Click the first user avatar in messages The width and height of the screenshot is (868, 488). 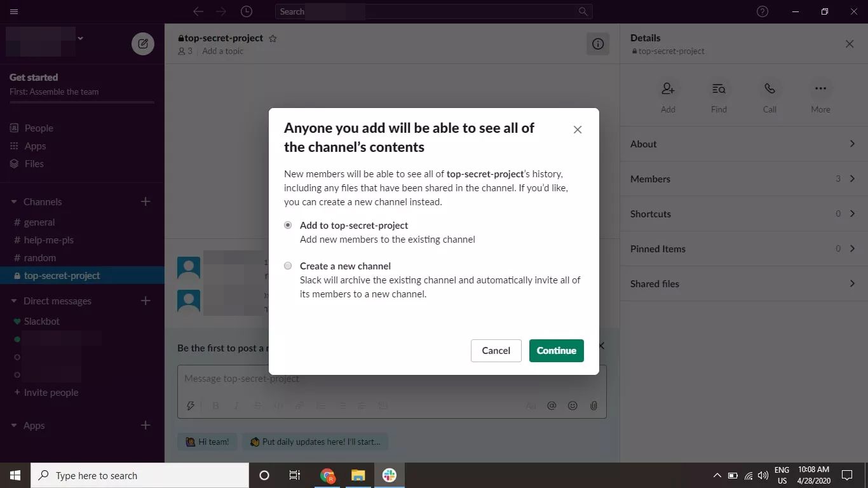coord(189,268)
